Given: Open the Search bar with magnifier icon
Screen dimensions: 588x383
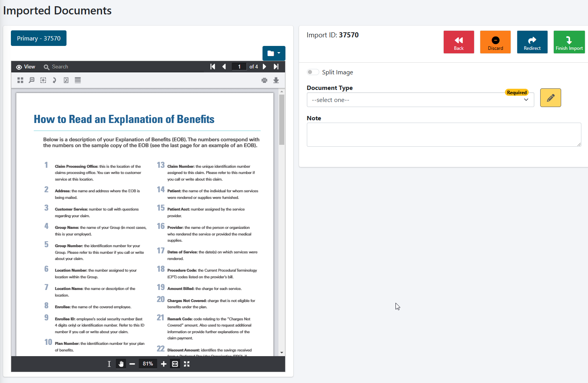Looking at the screenshot, I should 56,67.
